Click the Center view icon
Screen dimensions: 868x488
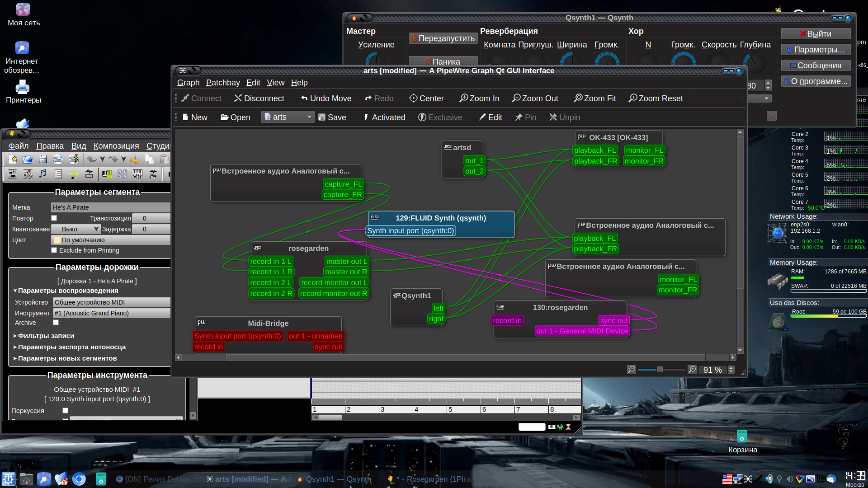[x=413, y=98]
